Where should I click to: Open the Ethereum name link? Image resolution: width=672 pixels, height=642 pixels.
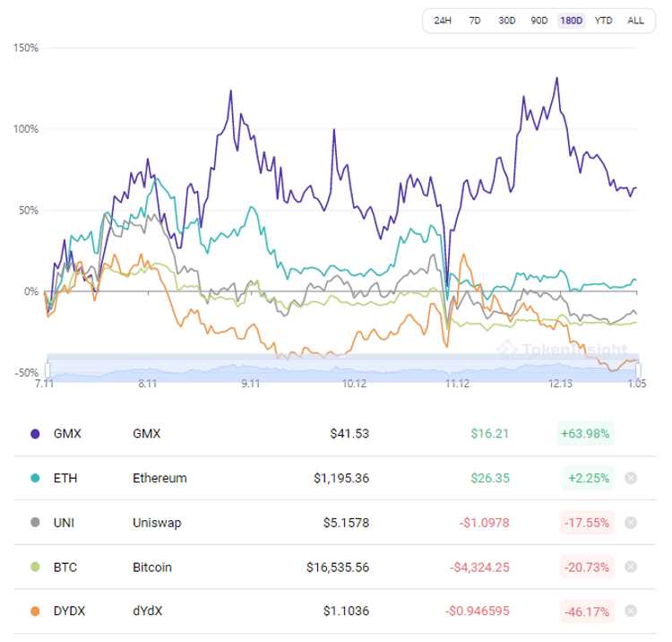coord(159,478)
